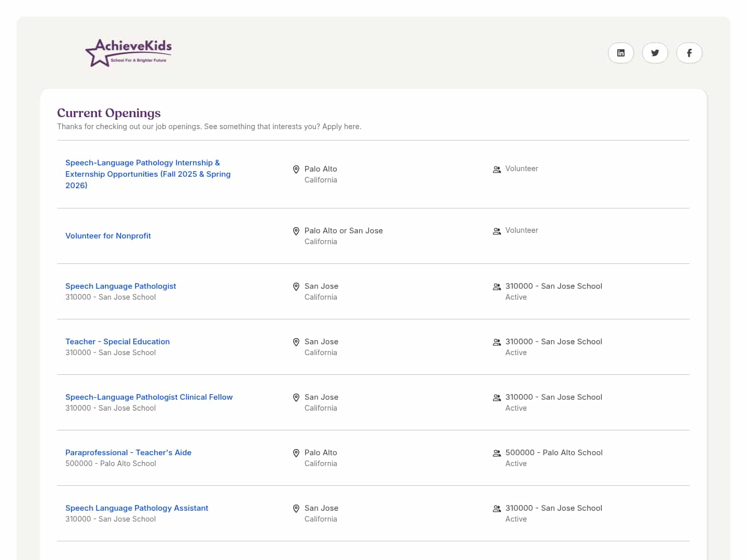This screenshot has height=560, width=747.
Task: Select the department icon for Volunteer
Action: 496,169
